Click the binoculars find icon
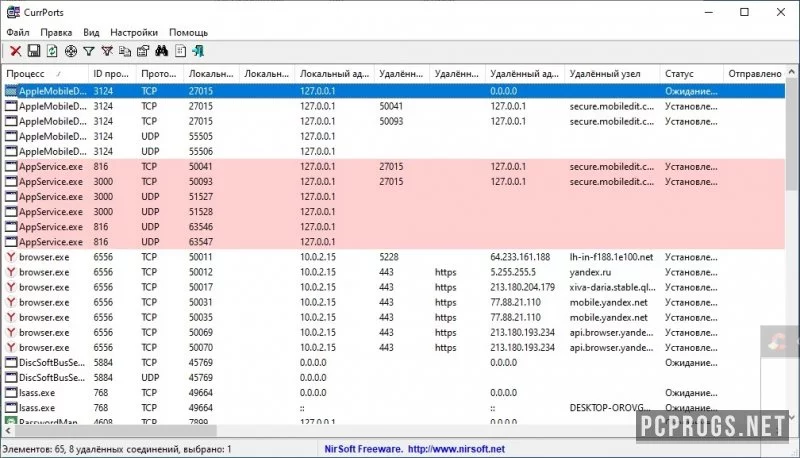The height and width of the screenshot is (458, 800). (162, 51)
